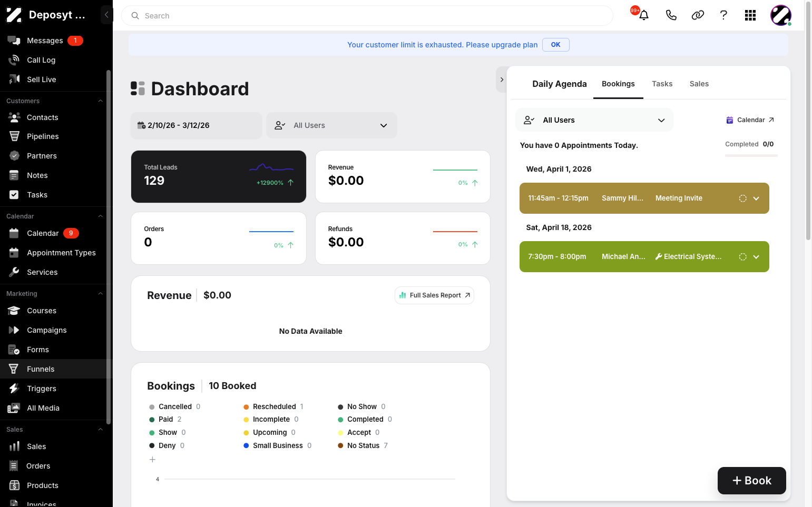Viewport: 812px width, 507px height.
Task: Collapse the Marketing sidebar section
Action: 100,294
